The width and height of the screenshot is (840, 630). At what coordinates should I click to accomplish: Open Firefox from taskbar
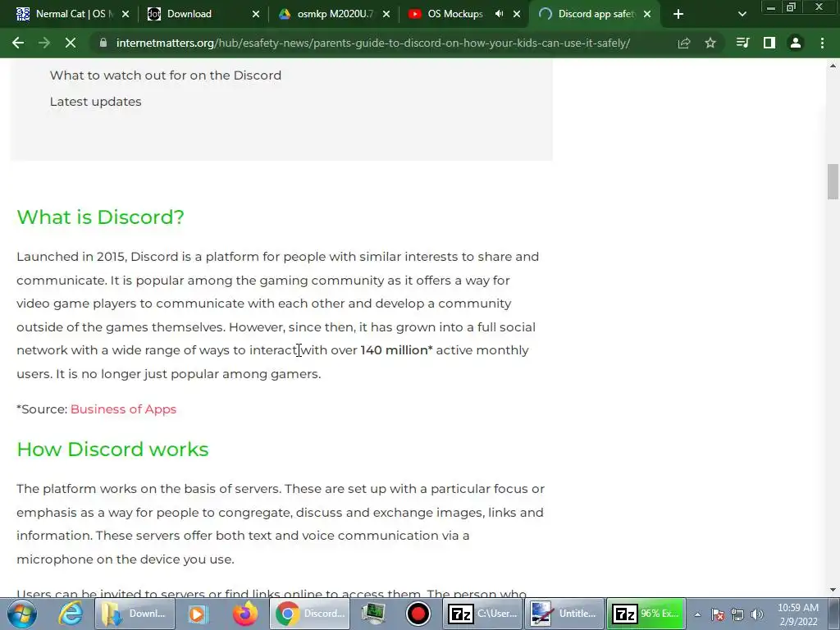pos(245,614)
